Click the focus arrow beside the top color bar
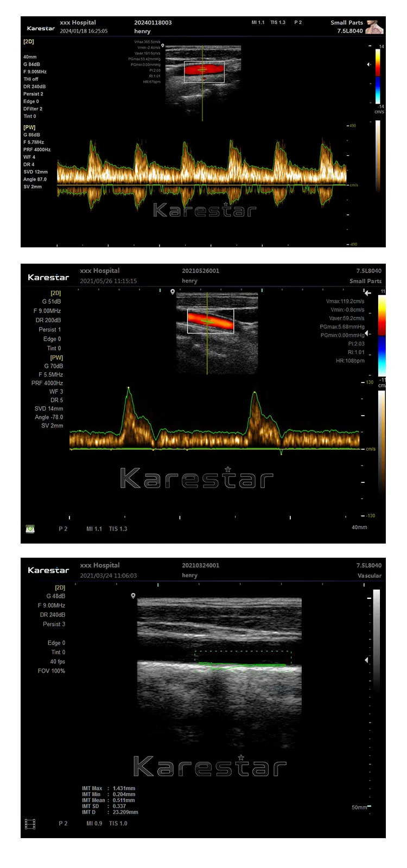This screenshot has height=868, width=407. coord(368,65)
